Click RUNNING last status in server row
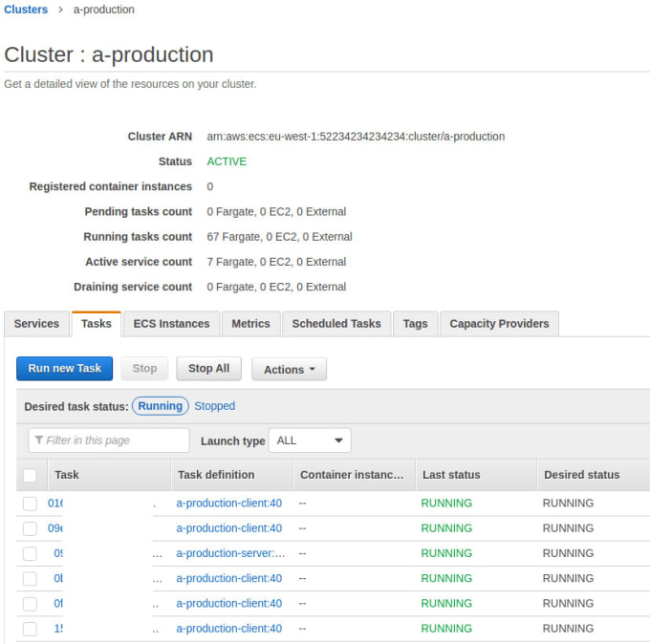 (x=446, y=553)
